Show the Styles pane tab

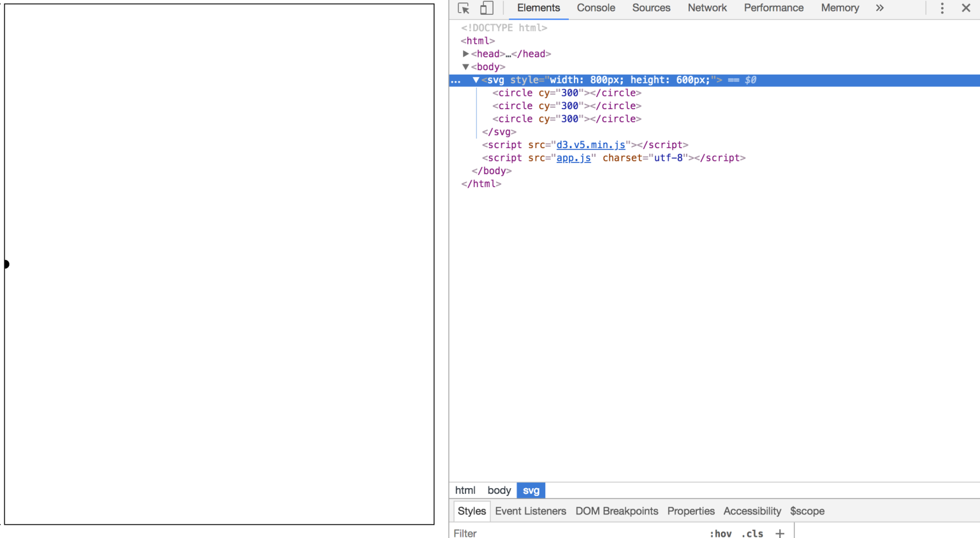click(472, 511)
